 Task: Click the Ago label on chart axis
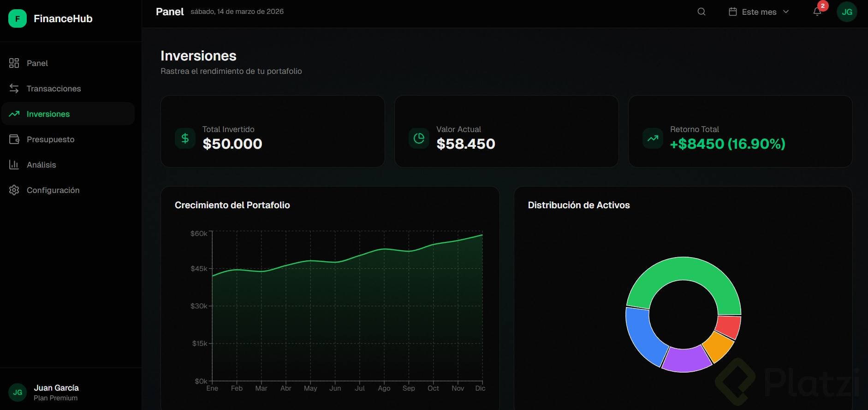(384, 388)
